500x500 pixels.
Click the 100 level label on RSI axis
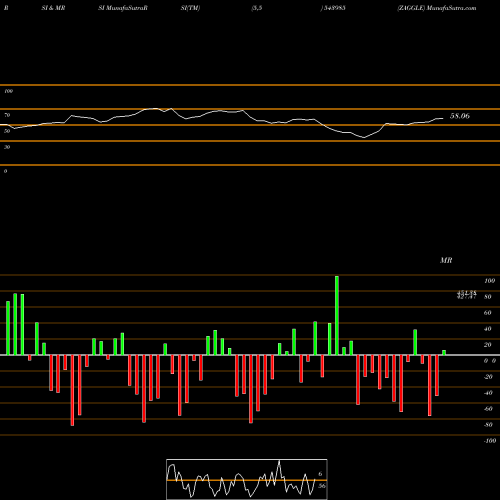(x=8, y=91)
